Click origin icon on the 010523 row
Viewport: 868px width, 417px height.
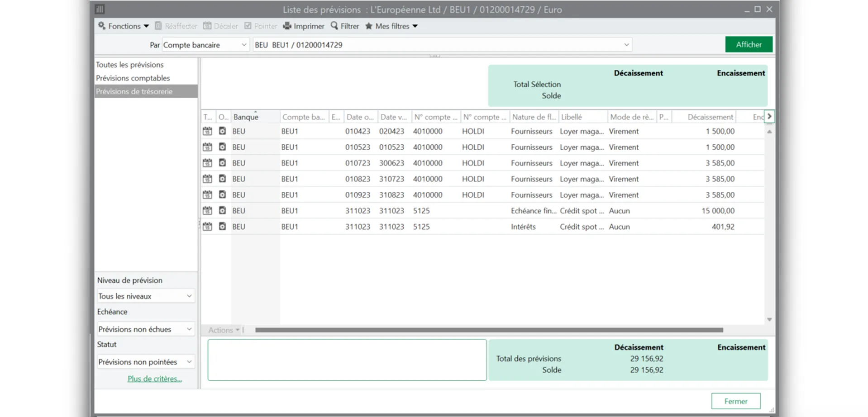coord(222,147)
